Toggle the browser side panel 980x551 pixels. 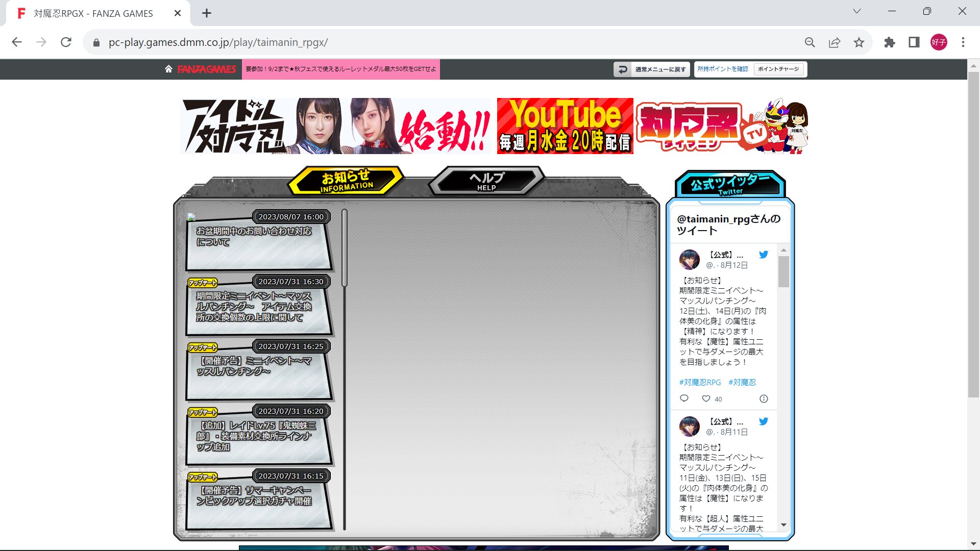click(914, 42)
